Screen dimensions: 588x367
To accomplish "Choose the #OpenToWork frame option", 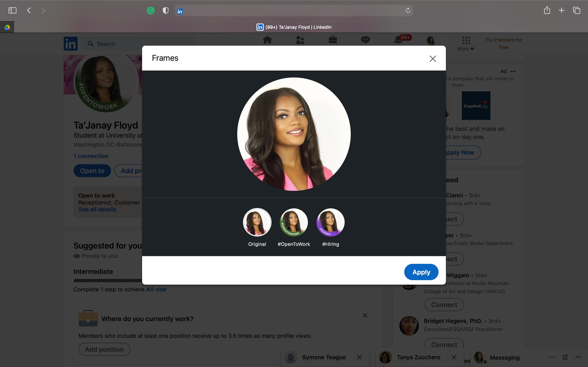I will pyautogui.click(x=294, y=222).
